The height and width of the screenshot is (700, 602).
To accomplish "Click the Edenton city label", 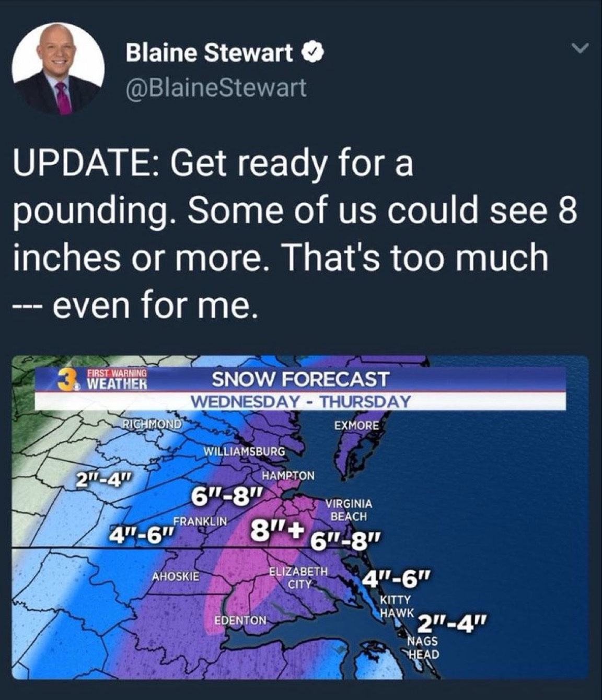I will 240,621.
